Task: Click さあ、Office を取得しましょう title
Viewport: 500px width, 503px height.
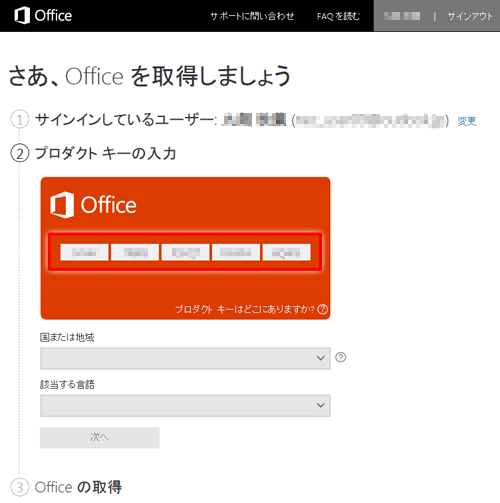Action: (x=150, y=76)
